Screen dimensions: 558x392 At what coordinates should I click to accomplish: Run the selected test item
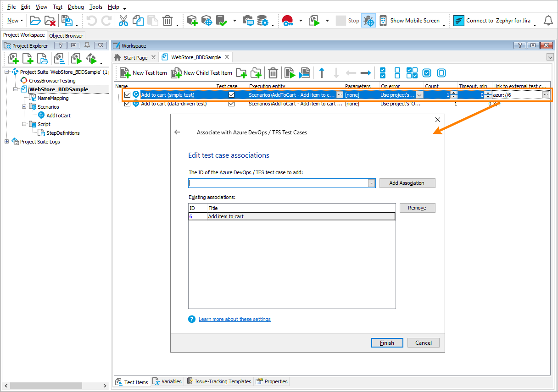coord(290,73)
